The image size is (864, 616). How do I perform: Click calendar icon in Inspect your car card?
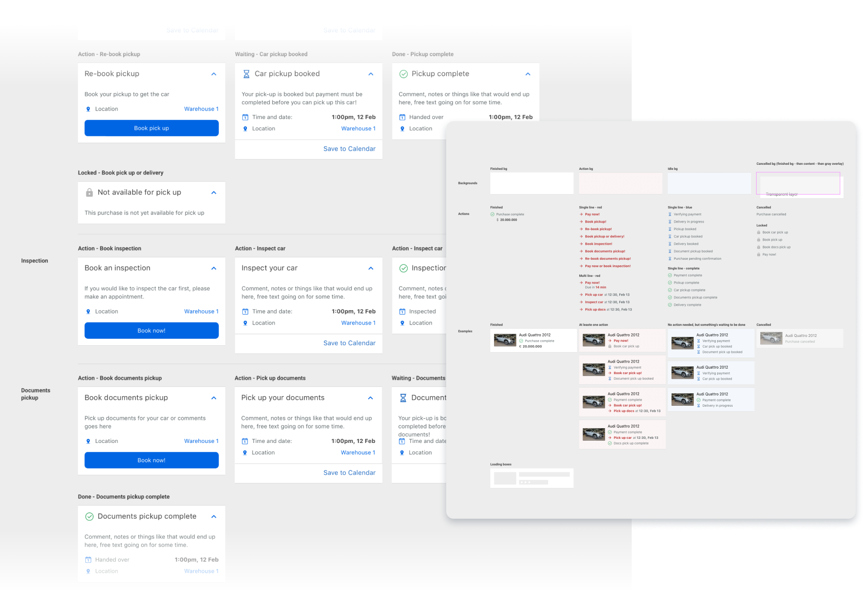(x=245, y=311)
